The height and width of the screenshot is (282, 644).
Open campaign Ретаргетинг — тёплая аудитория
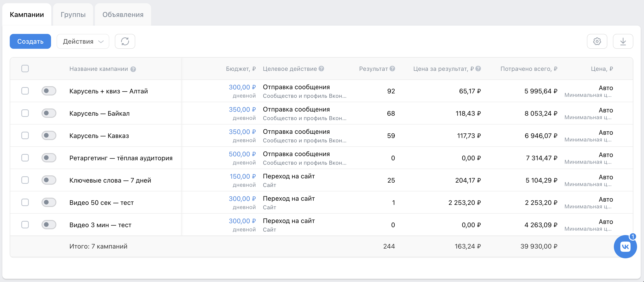pyautogui.click(x=121, y=158)
